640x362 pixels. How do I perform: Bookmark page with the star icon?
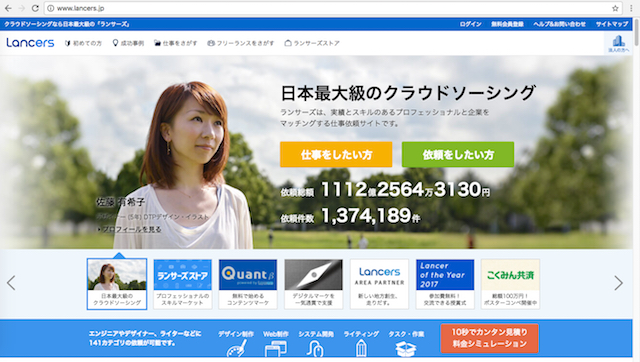pos(615,8)
